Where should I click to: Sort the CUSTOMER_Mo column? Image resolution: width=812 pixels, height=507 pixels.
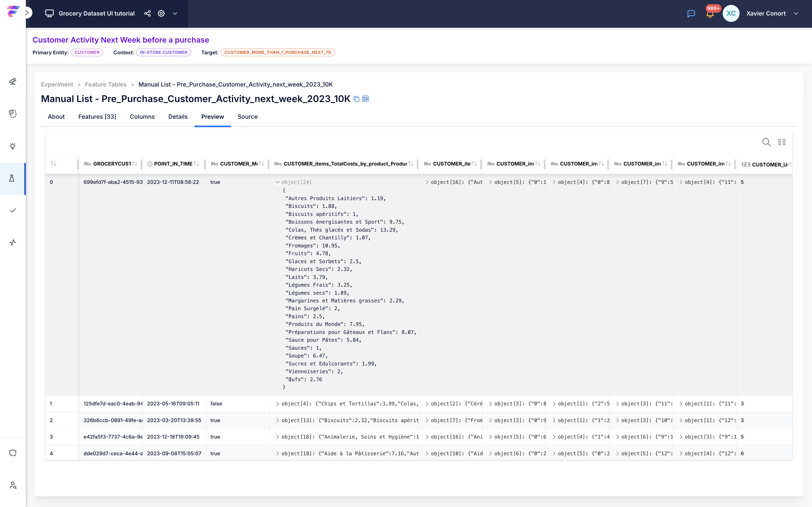262,164
